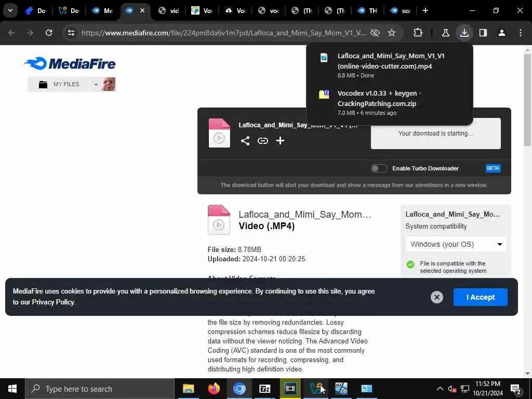Click the MediaFire logo
The height and width of the screenshot is (399, 532).
pyautogui.click(x=70, y=63)
